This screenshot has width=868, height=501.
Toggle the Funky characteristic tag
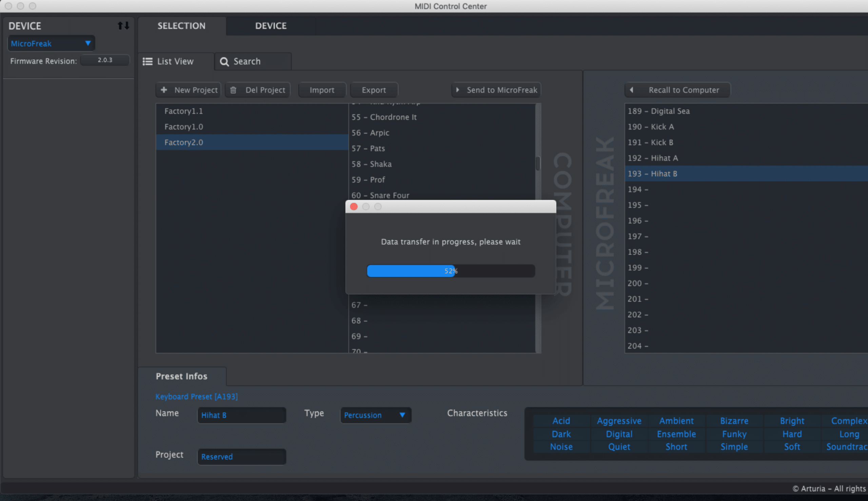click(734, 434)
